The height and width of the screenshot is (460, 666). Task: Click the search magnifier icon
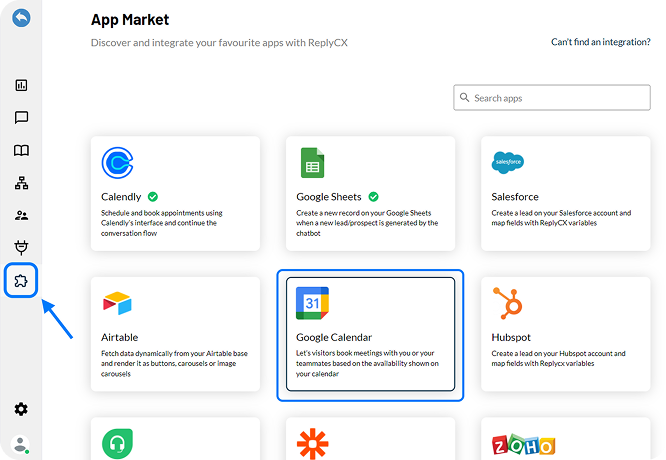coord(465,98)
